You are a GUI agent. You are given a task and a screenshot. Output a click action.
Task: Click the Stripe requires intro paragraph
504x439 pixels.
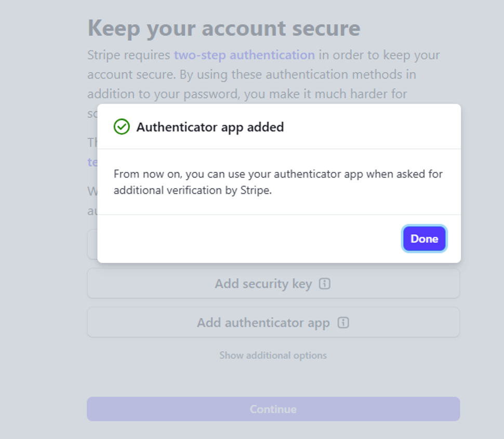(x=263, y=75)
